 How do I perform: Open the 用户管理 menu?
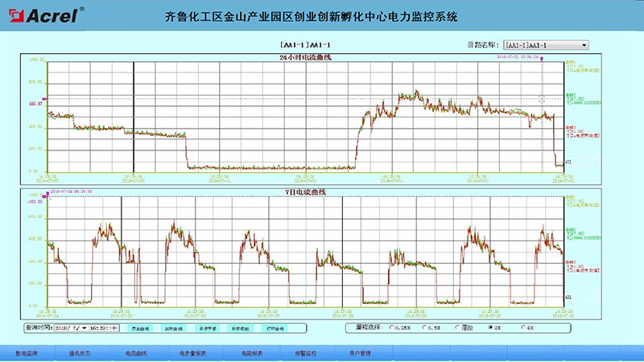click(x=360, y=352)
